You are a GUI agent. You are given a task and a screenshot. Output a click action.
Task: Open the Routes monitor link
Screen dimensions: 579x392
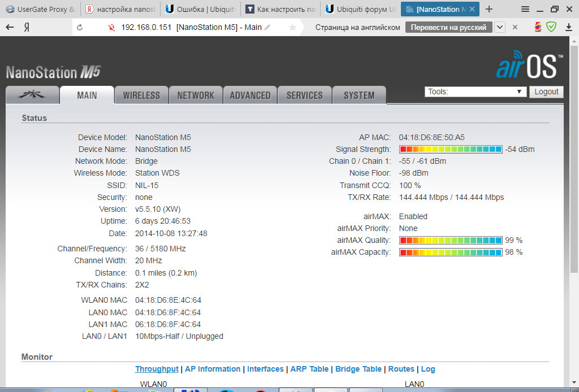pyautogui.click(x=401, y=369)
